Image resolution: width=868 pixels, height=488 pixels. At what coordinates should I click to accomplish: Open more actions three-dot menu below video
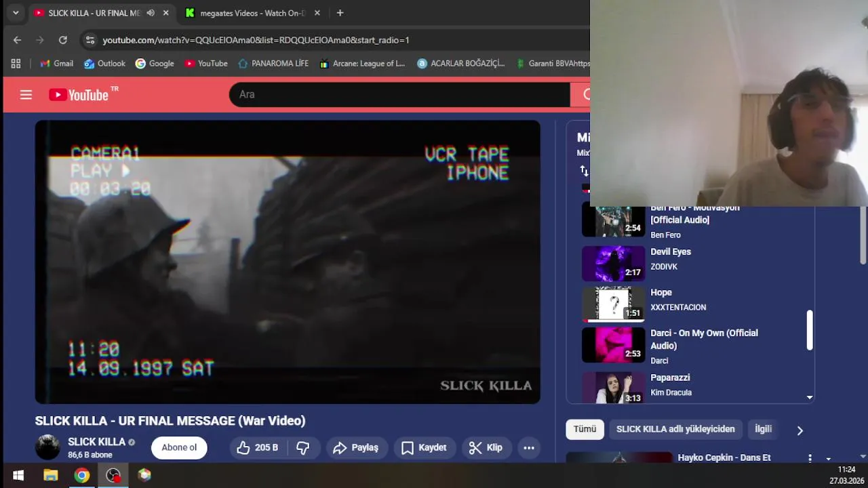pyautogui.click(x=529, y=447)
